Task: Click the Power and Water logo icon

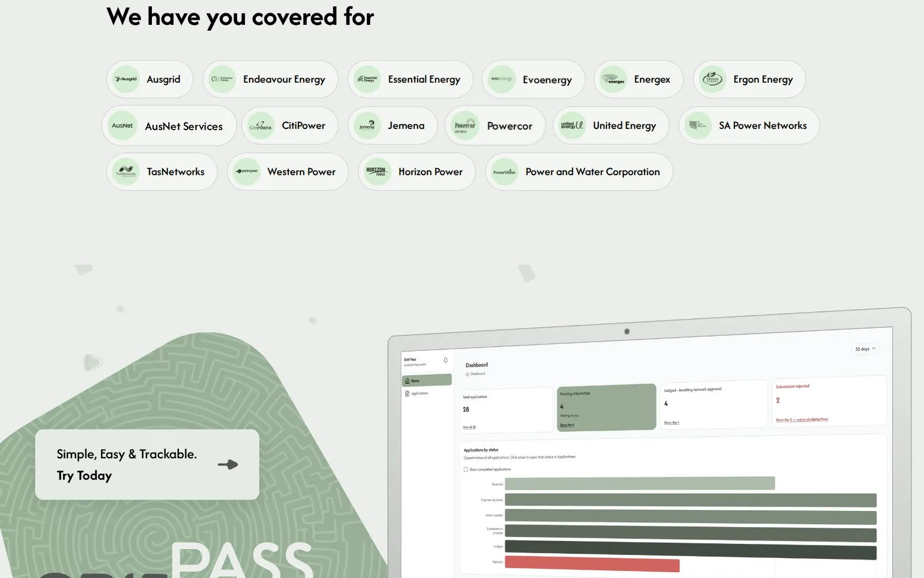Action: point(505,172)
